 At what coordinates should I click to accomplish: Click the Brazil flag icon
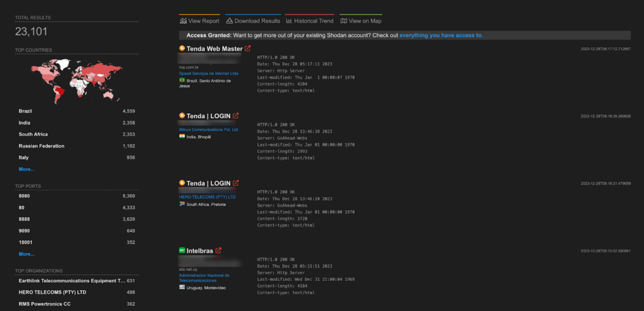click(x=182, y=80)
